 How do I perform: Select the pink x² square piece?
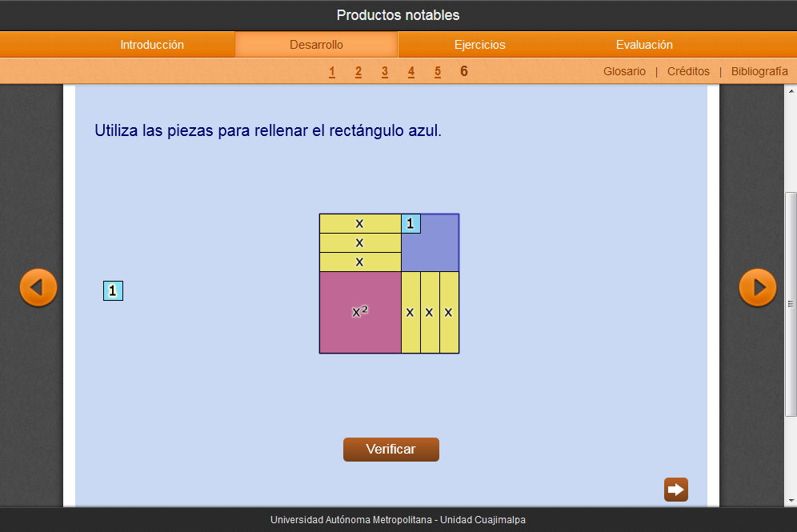pos(360,312)
